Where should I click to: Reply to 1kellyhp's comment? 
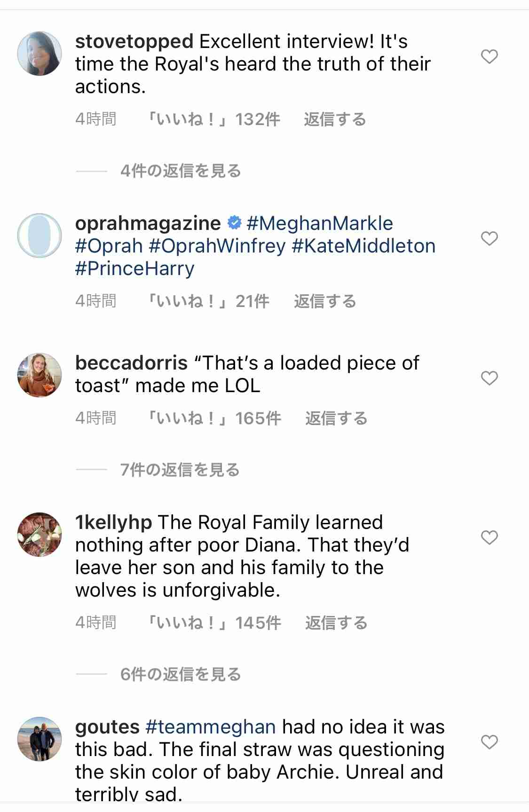[x=336, y=623]
